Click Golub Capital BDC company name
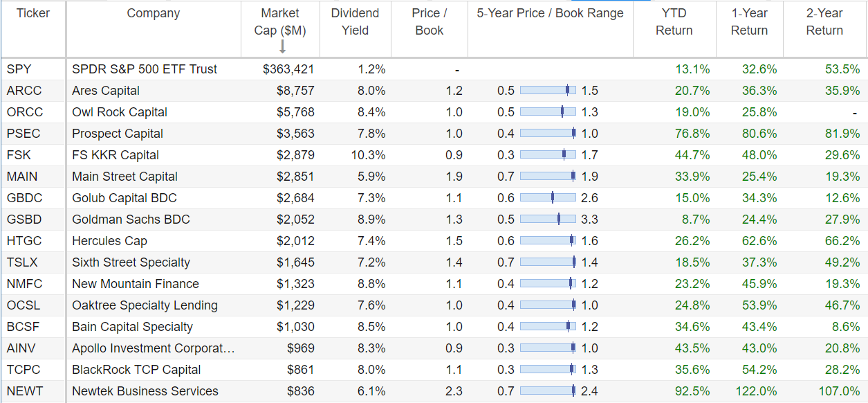This screenshot has height=403, width=868. point(124,198)
